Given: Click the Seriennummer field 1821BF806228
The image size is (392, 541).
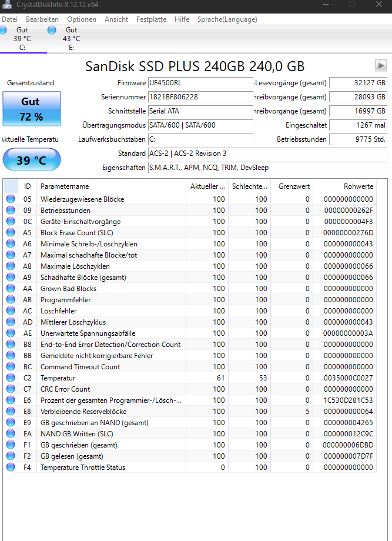Looking at the screenshot, I should (x=200, y=97).
